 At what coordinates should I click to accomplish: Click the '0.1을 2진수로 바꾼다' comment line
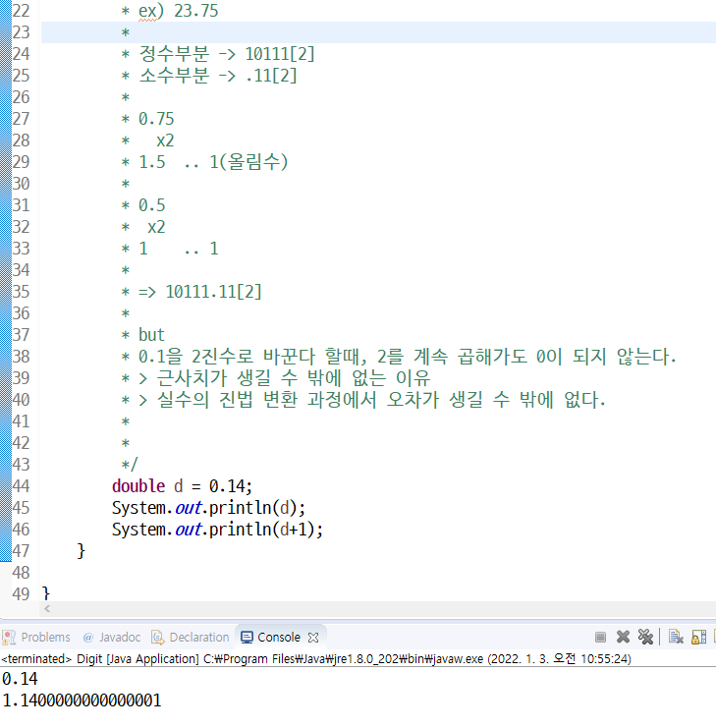(x=407, y=357)
